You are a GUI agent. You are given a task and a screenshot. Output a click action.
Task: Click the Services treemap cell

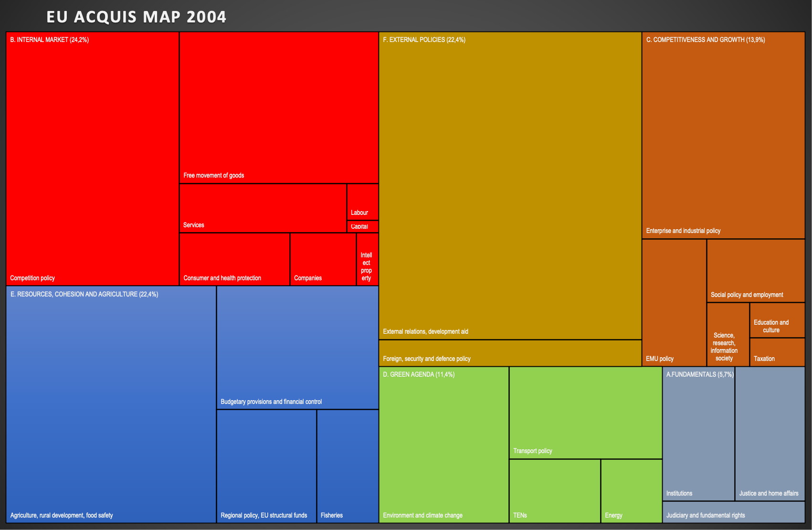tap(263, 208)
